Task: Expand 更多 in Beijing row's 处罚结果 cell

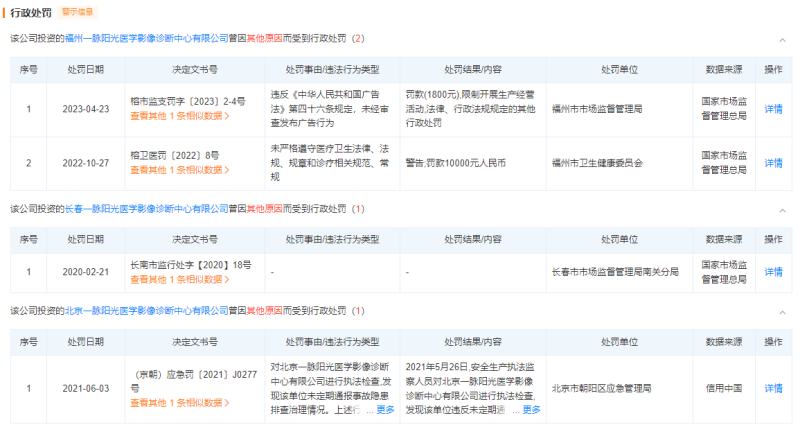Action: pyautogui.click(x=531, y=410)
